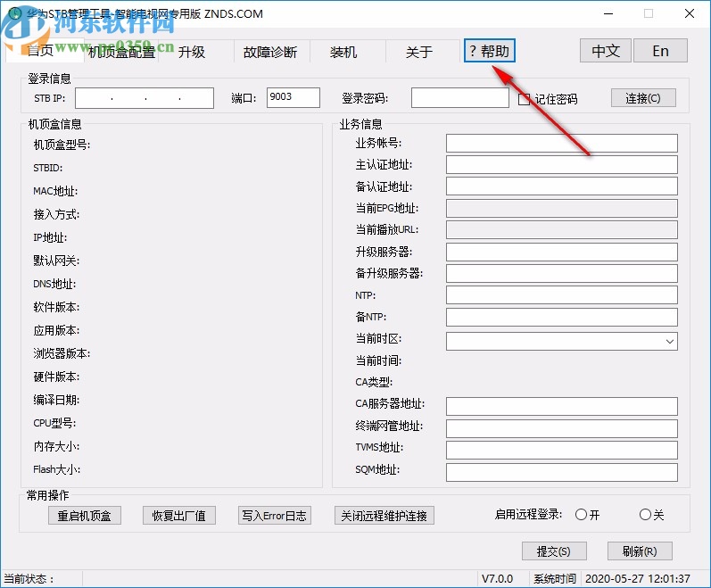This screenshot has height=588, width=711.
Task: Select the 装机 tab
Action: click(x=343, y=52)
